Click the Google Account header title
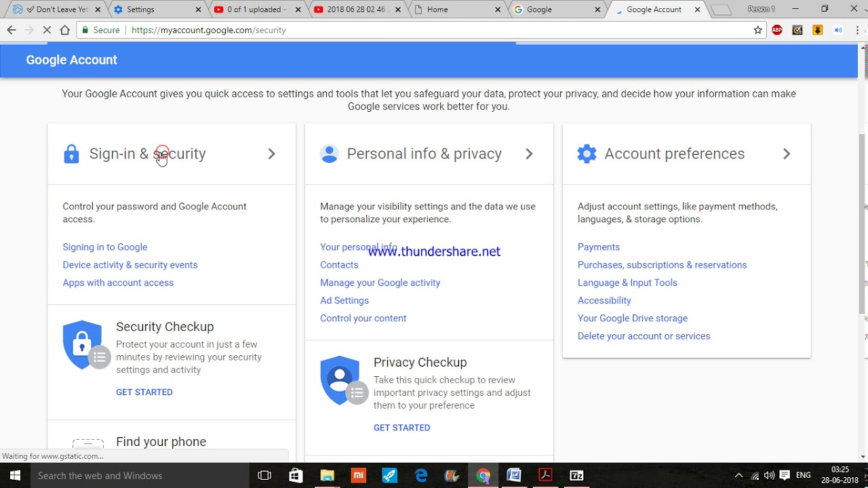 click(x=72, y=60)
